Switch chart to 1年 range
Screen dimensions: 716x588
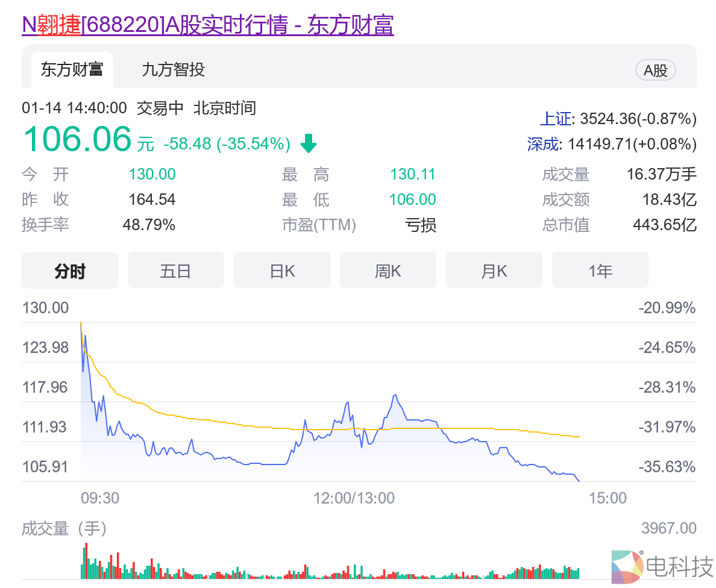[600, 271]
